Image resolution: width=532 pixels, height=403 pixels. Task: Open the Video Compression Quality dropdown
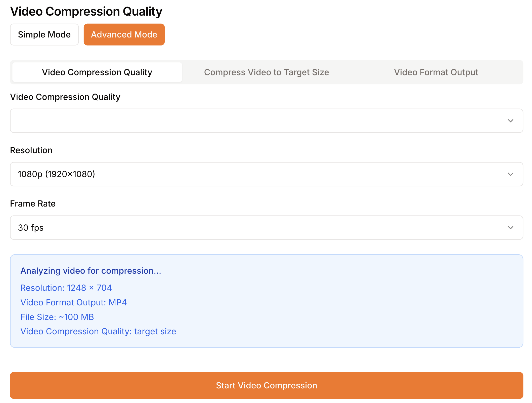click(x=266, y=121)
